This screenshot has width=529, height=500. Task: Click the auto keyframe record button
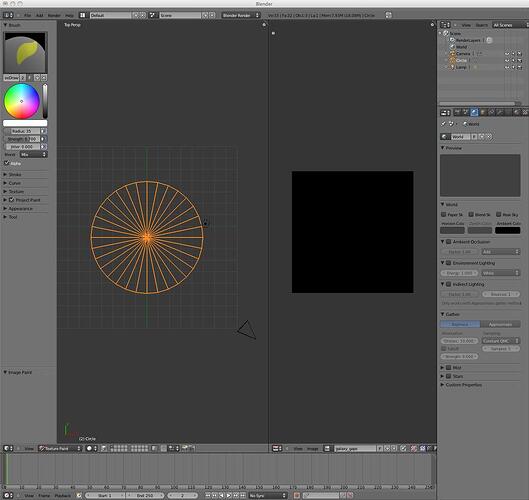[x=297, y=495]
